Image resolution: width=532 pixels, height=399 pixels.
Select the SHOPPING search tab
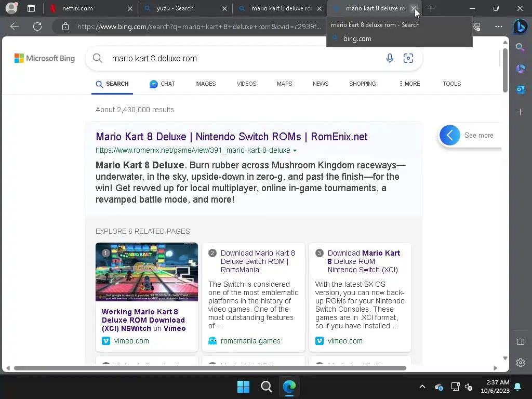click(362, 84)
